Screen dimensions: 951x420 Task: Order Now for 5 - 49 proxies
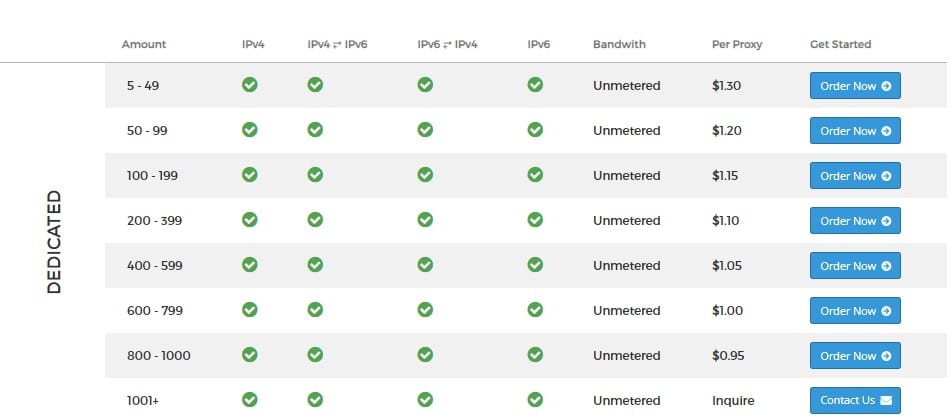(855, 86)
